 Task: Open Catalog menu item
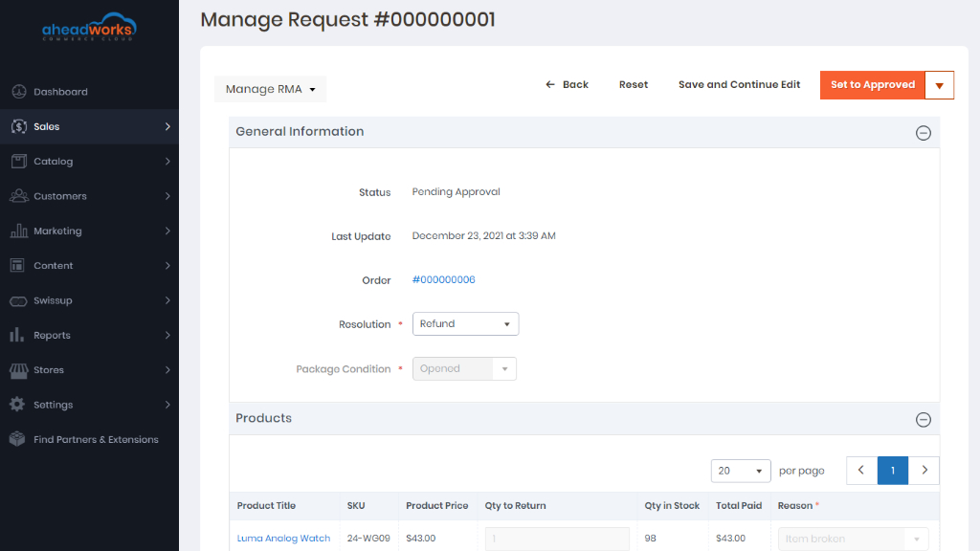[89, 161]
